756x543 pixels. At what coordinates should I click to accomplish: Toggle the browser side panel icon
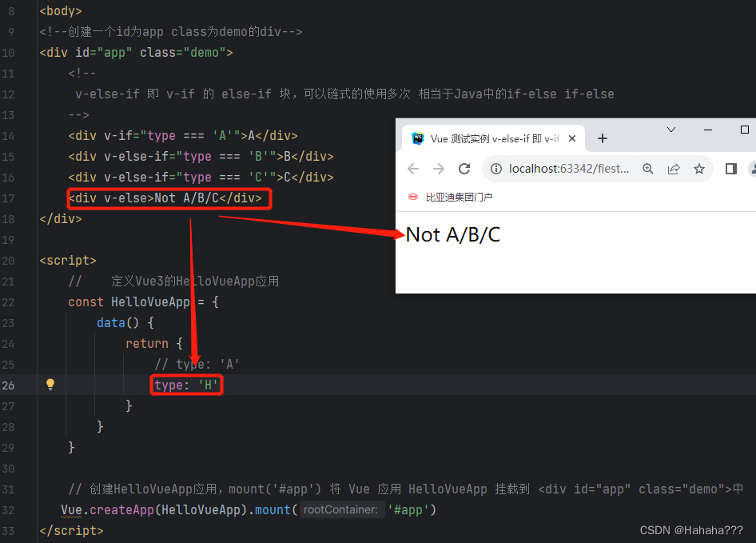point(731,169)
